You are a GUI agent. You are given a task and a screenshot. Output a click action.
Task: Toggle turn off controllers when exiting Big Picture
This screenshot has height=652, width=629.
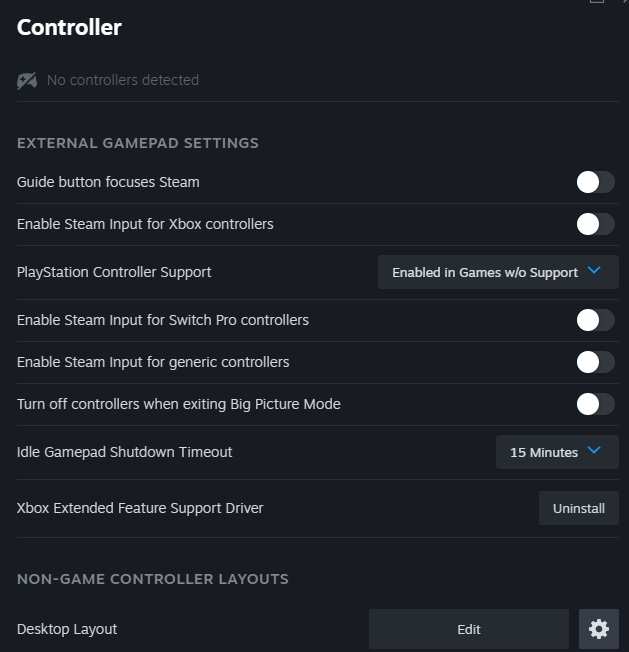coord(595,404)
